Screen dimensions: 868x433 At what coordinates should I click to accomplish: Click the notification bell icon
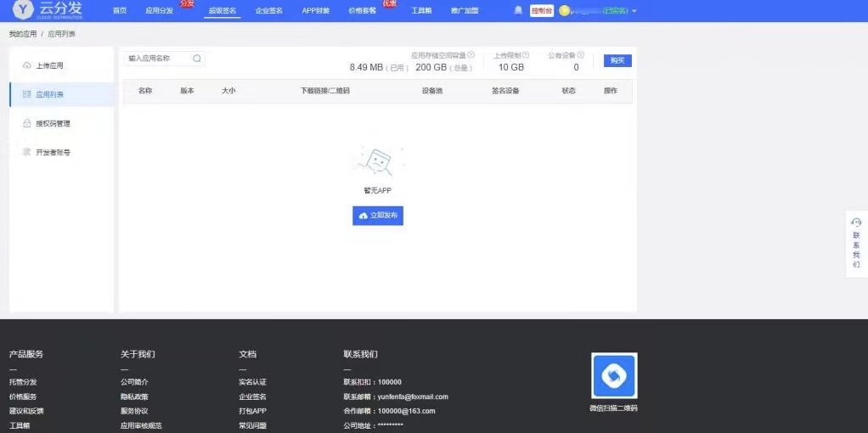tap(518, 11)
